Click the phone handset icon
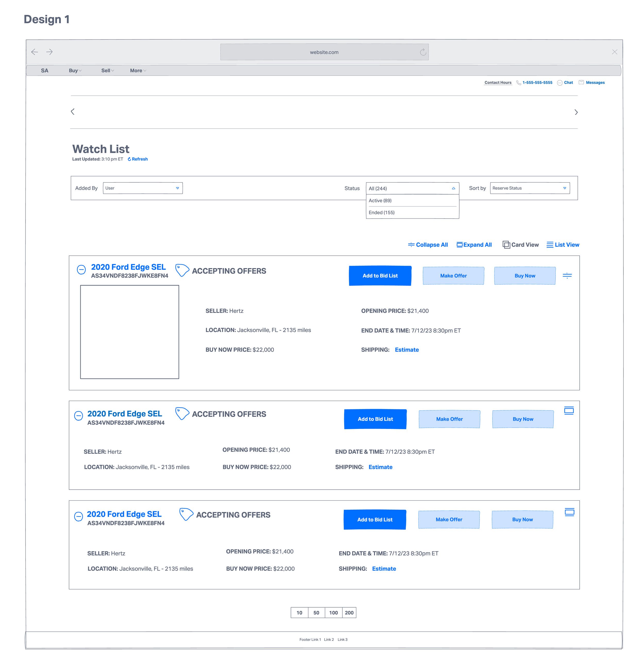The image size is (644, 664). click(x=518, y=83)
